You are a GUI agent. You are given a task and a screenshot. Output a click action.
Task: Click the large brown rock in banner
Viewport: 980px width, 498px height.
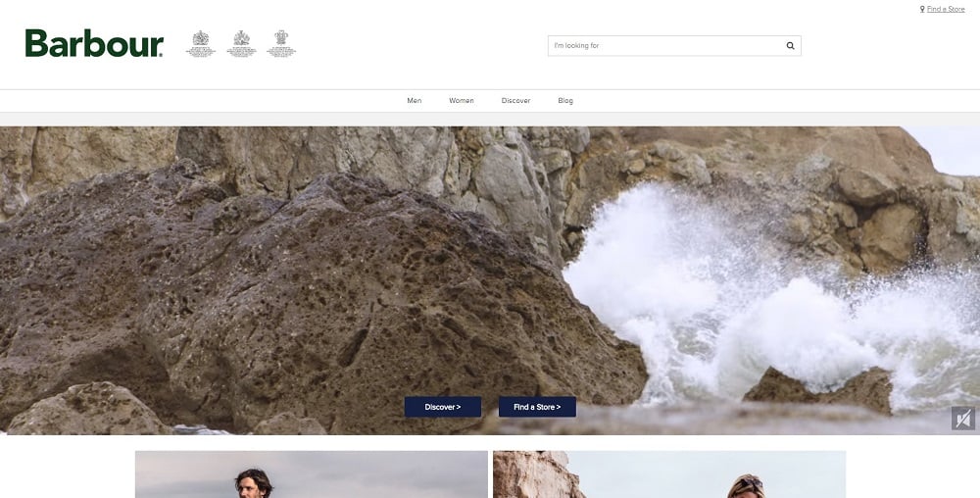point(294,294)
